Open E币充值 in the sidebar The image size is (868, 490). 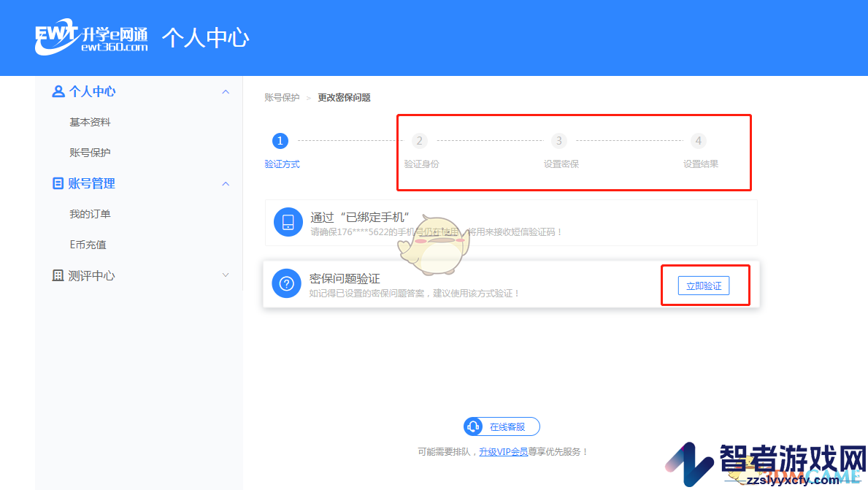click(88, 245)
